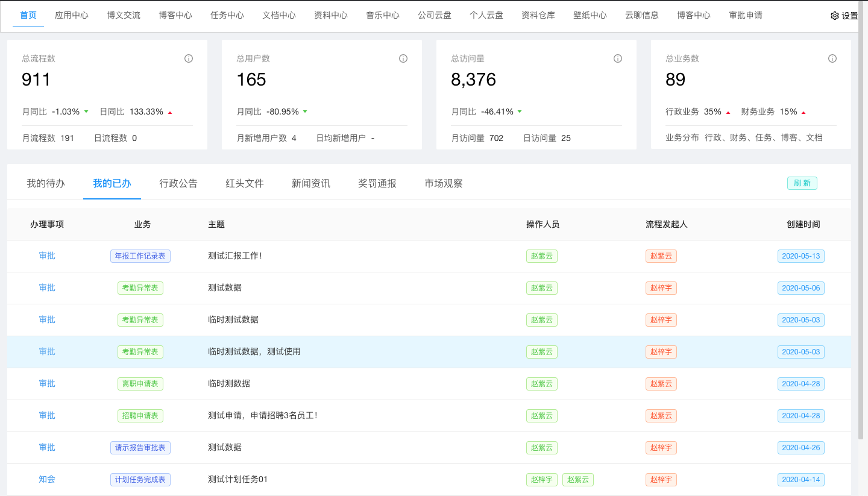The height and width of the screenshot is (496, 868).
Task: Switch to the 我的待办 tab
Action: (x=46, y=183)
